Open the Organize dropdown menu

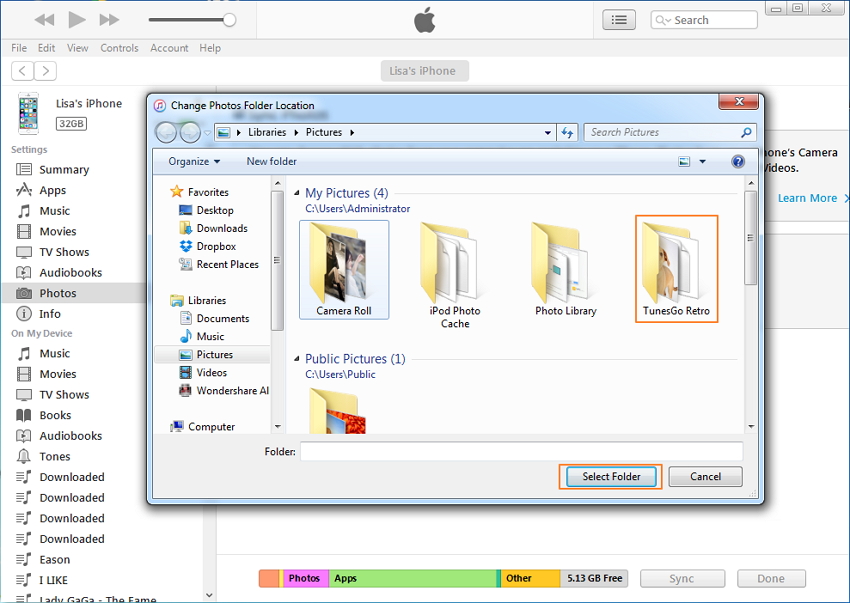[194, 161]
